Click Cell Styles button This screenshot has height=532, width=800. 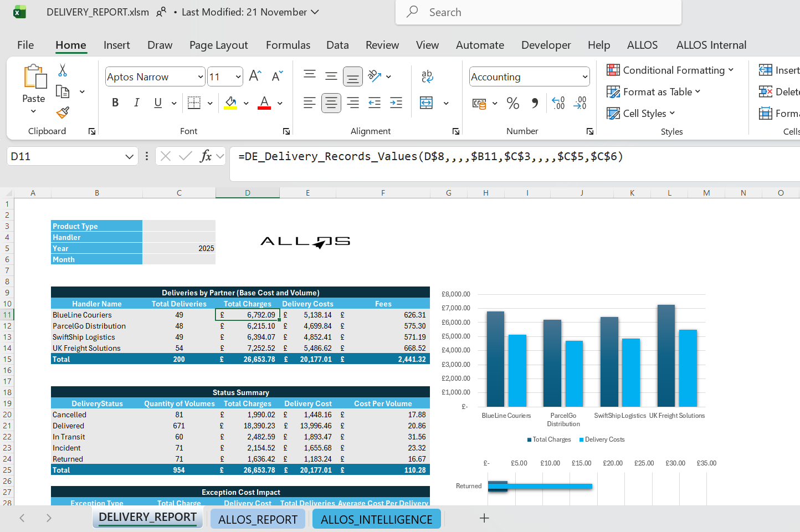(641, 113)
